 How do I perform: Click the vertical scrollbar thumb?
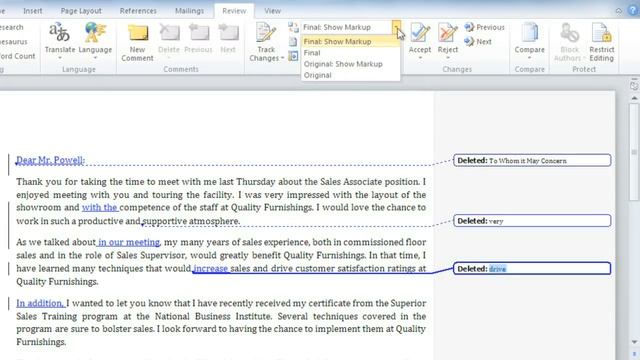[x=634, y=152]
